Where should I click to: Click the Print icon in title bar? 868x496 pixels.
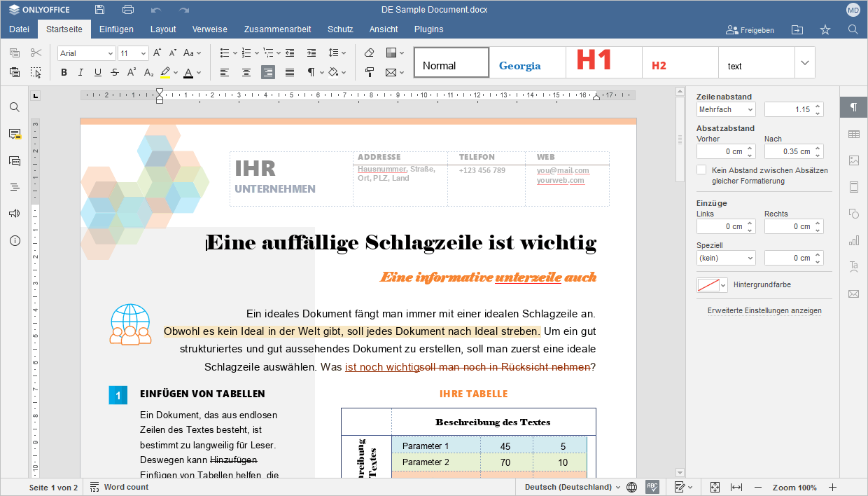point(128,10)
